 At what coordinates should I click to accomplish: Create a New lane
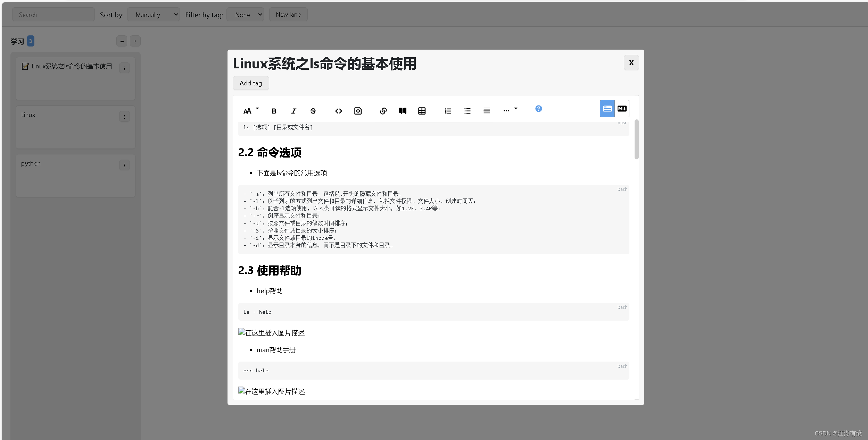coord(288,14)
